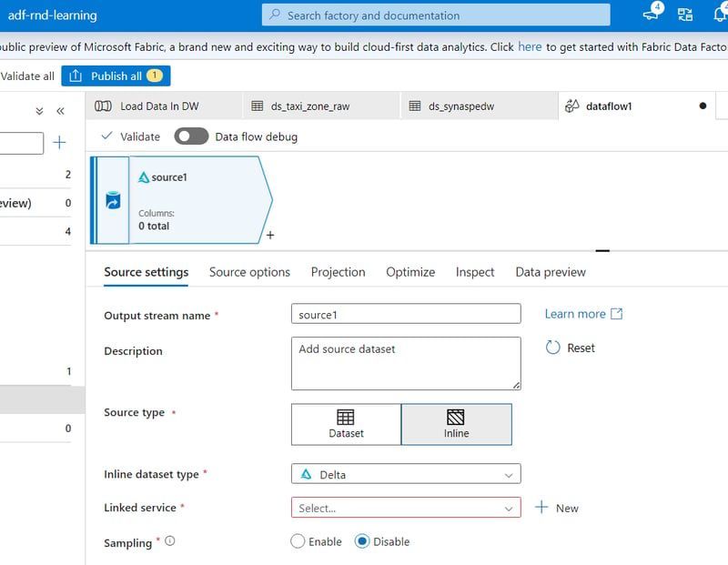Open the Linked service Select dropdown

point(406,508)
